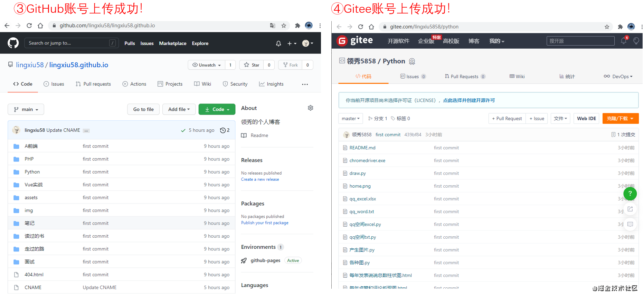Open the Unwatch dropdown
Viewport: 644px width, 297px height.
(207, 65)
